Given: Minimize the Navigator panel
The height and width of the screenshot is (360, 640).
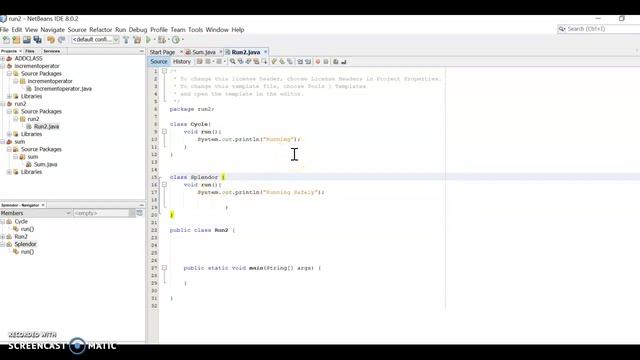Looking at the screenshot, I should point(142,205).
